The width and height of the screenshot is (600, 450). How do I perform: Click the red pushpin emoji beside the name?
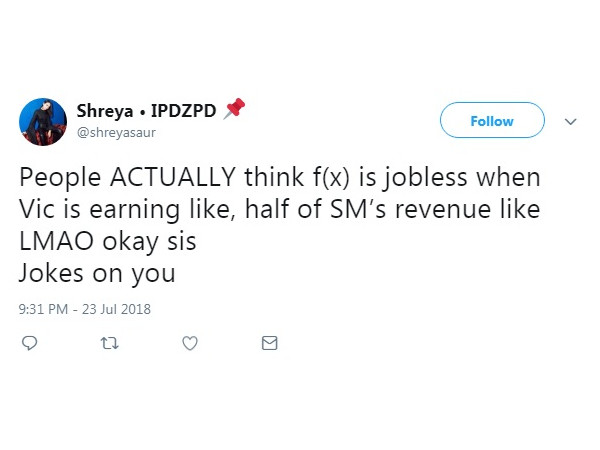point(234,108)
